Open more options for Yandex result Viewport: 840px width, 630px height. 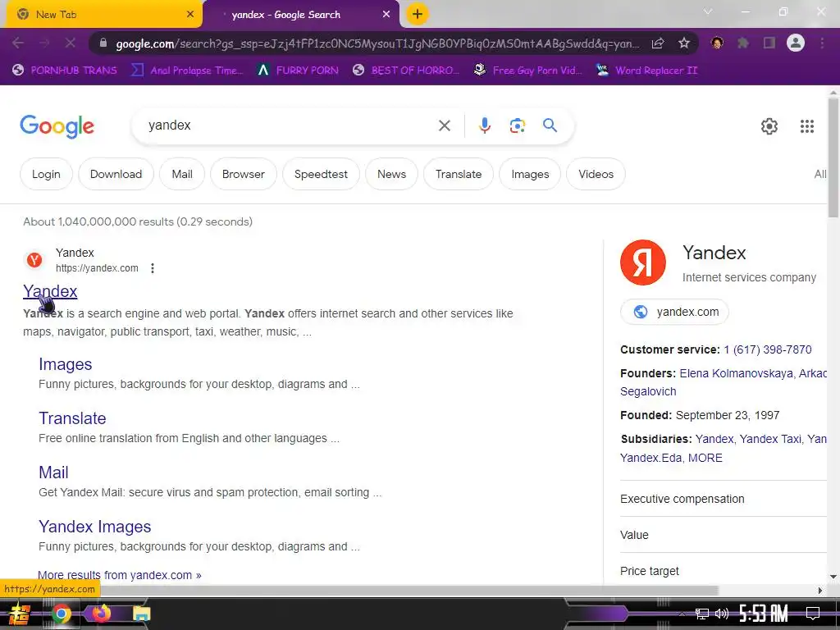coord(153,268)
